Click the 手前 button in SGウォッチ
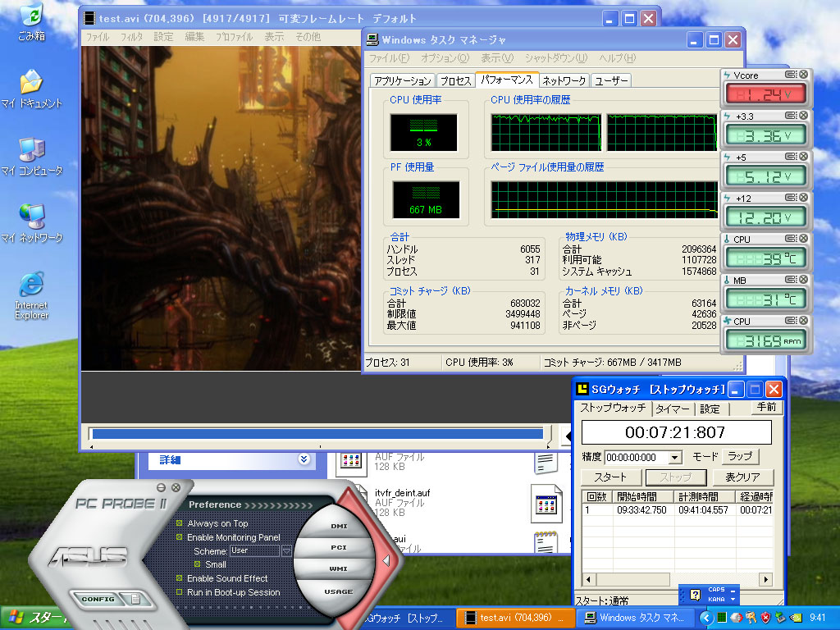The height and width of the screenshot is (630, 840). coord(766,407)
